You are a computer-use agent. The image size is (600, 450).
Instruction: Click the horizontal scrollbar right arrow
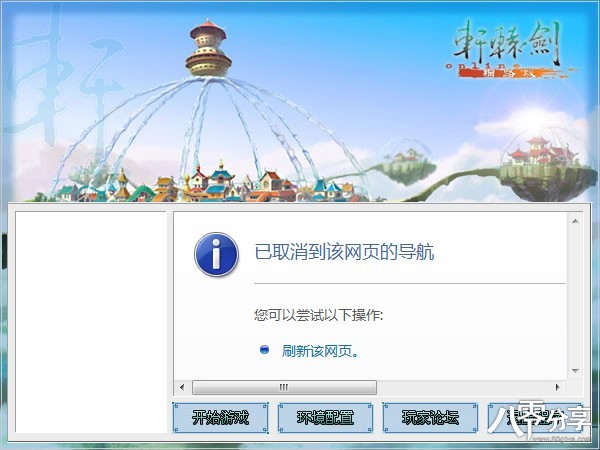click(558, 387)
